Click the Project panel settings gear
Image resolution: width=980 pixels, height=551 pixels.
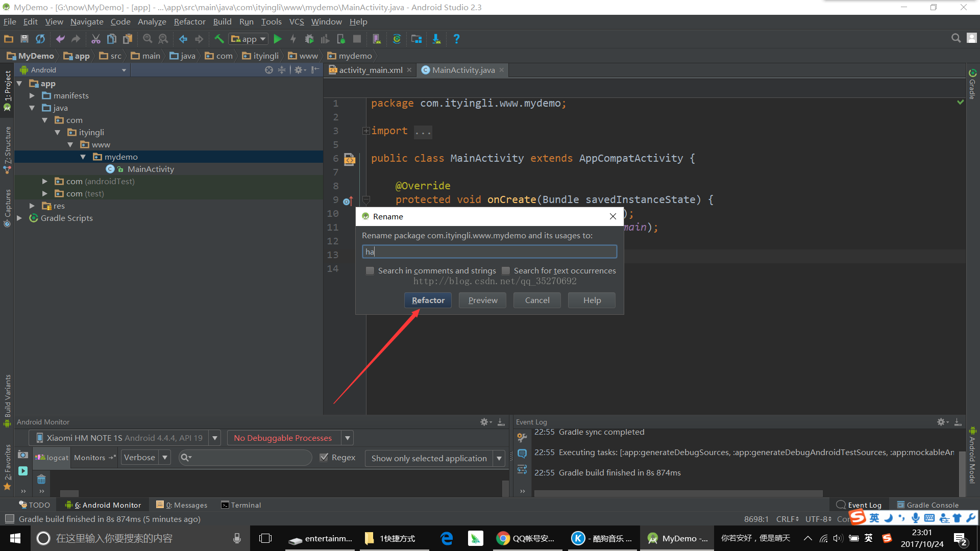coord(299,70)
